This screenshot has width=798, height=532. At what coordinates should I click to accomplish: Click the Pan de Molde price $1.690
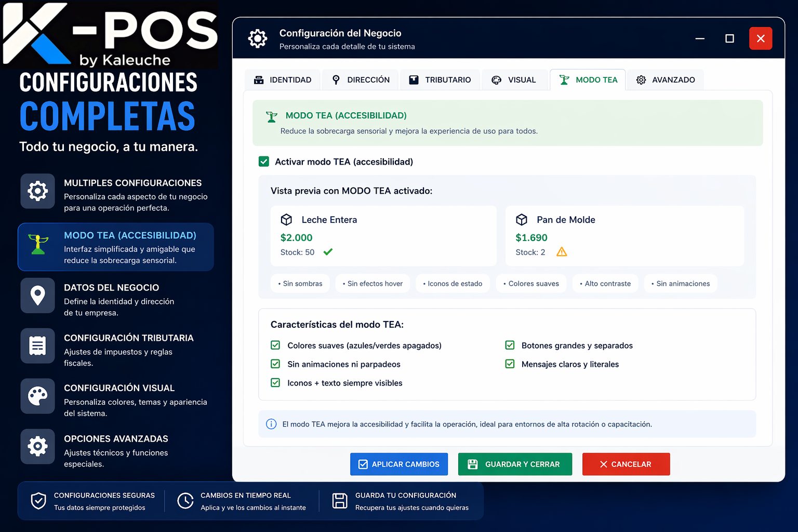pos(531,238)
